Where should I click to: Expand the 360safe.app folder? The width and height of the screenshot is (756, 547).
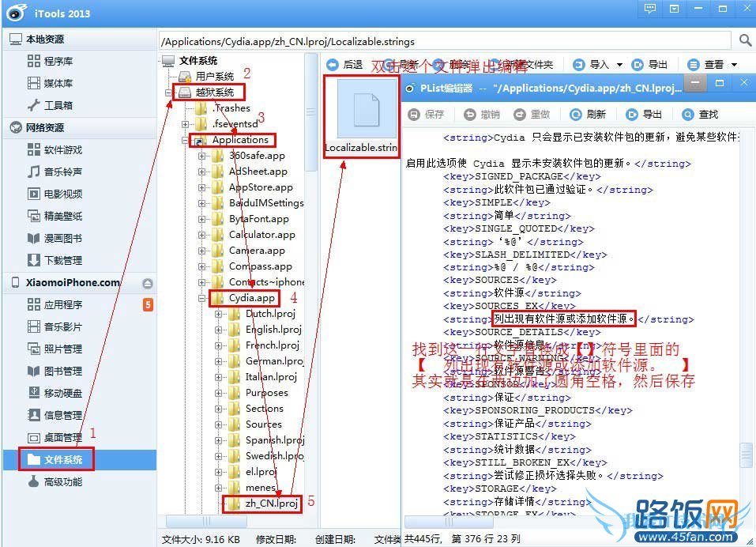[x=201, y=156]
